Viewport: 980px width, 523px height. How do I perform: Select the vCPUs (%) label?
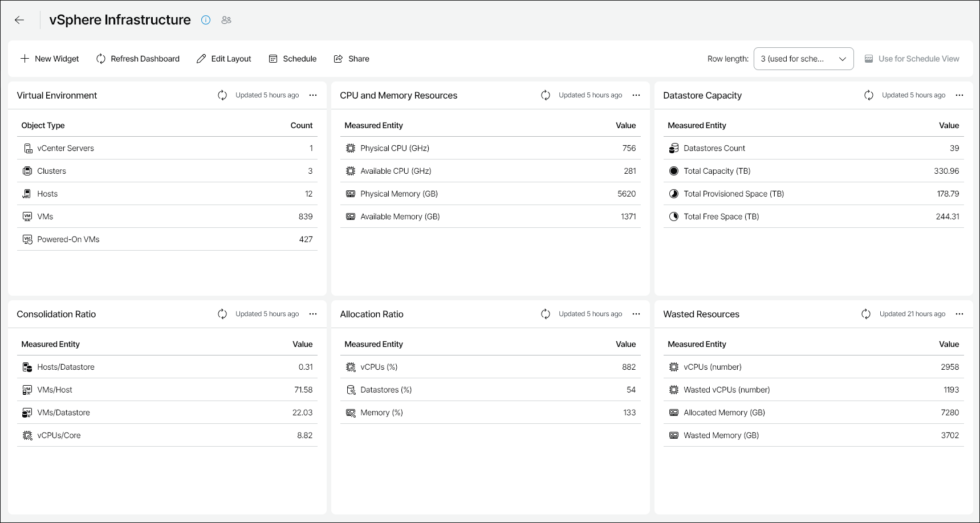(x=379, y=367)
